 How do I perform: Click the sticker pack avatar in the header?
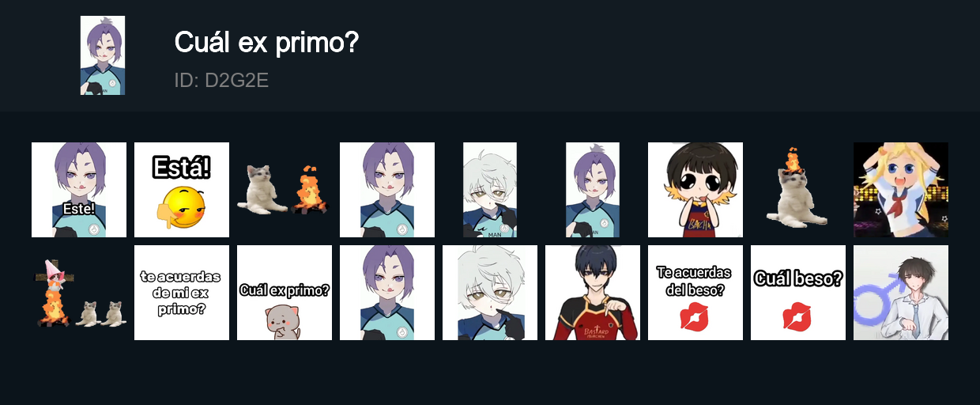[103, 55]
